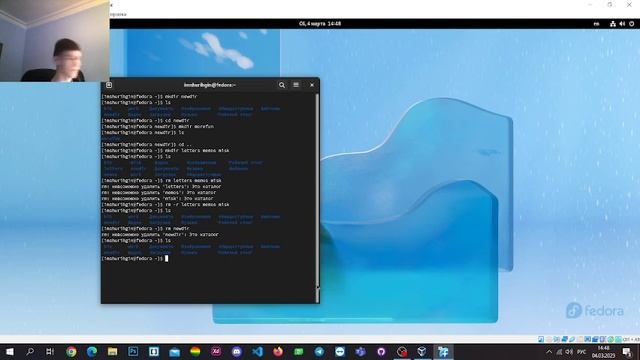Open the Mail app from the taskbar
This screenshot has width=640, height=360.
click(x=175, y=351)
